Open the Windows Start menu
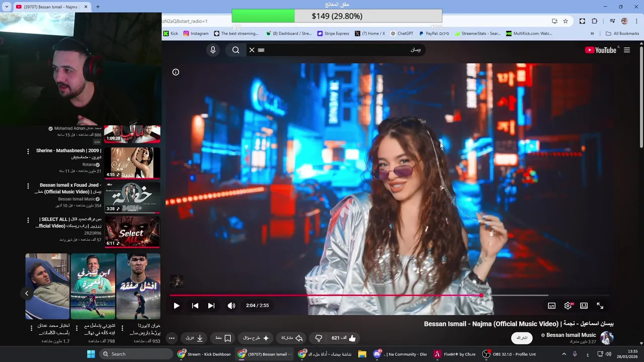 [x=91, y=354]
